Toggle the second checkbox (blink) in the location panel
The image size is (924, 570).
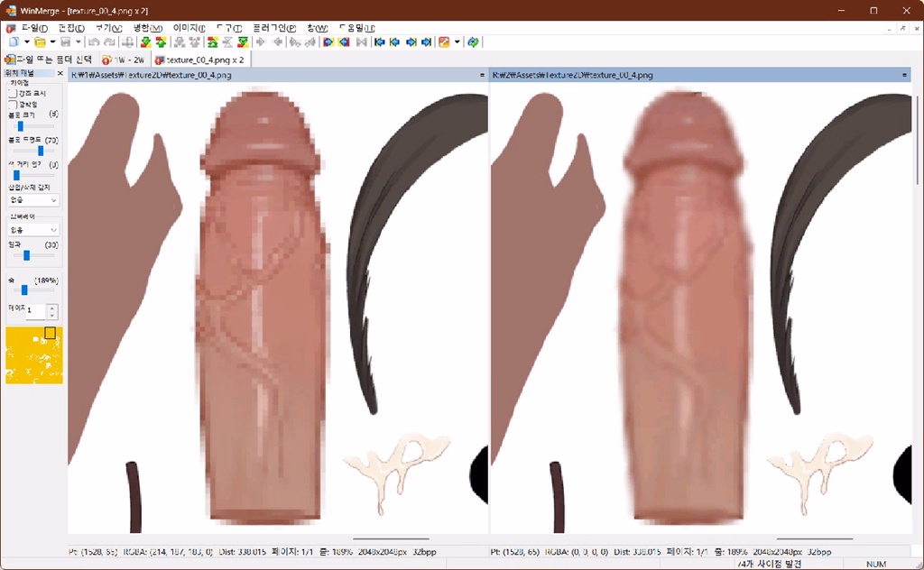pos(13,104)
